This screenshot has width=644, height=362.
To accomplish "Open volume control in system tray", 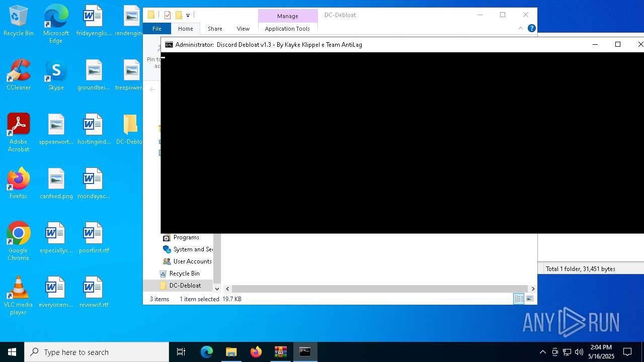I will click(x=579, y=352).
